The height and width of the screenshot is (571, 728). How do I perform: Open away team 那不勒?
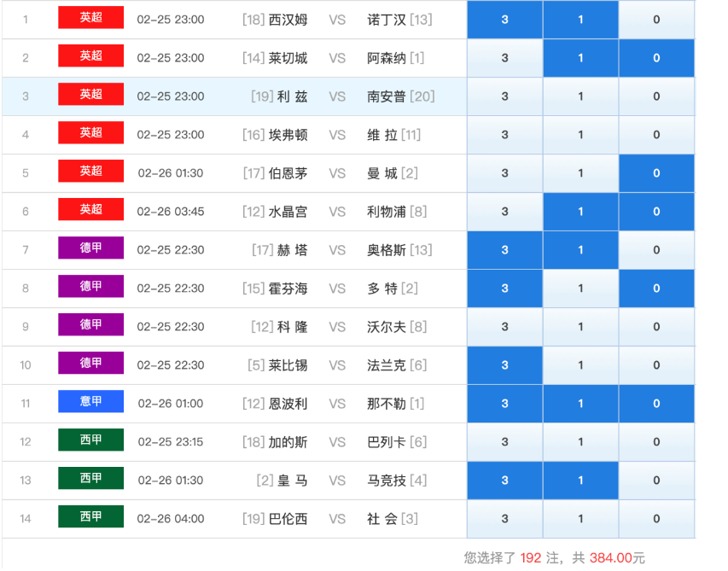387,404
